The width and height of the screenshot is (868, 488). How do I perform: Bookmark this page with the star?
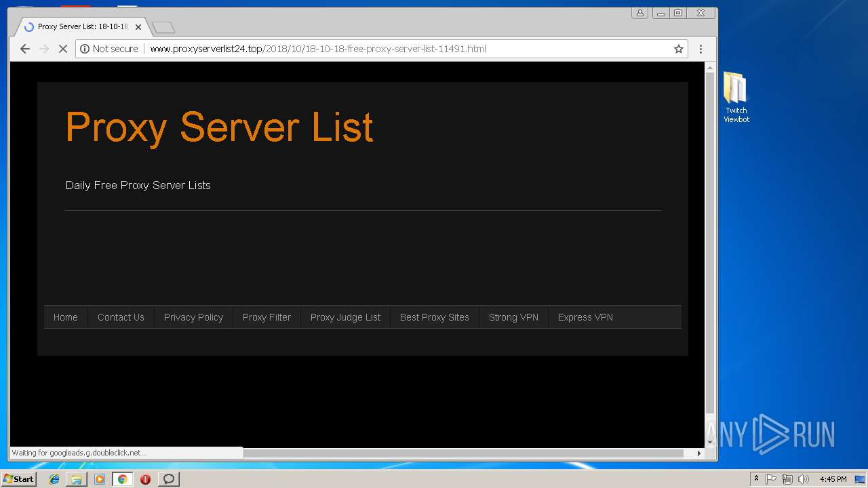(x=678, y=49)
